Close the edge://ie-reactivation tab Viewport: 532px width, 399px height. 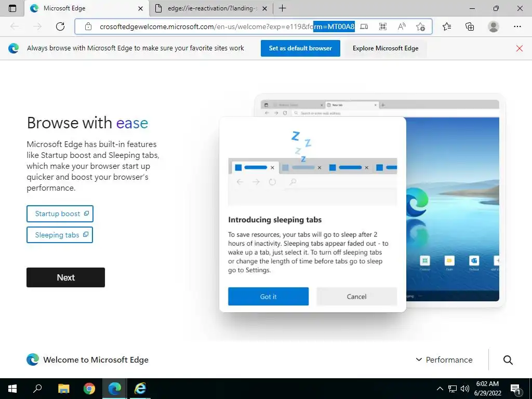coord(264,8)
